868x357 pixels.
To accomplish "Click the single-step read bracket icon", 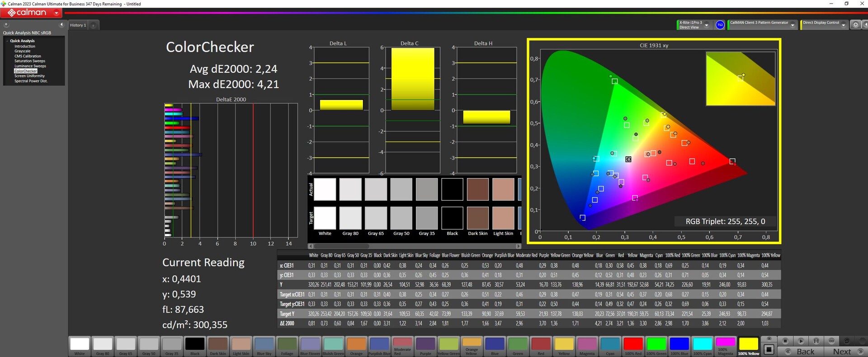I will 816,341.
